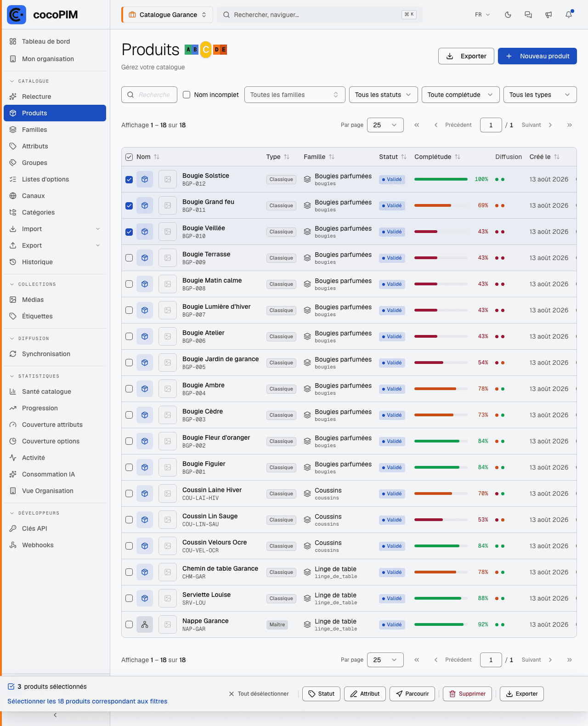Click the completeness bar of Coussin Laine Hiver
This screenshot has width=588, height=726.
coord(441,493)
